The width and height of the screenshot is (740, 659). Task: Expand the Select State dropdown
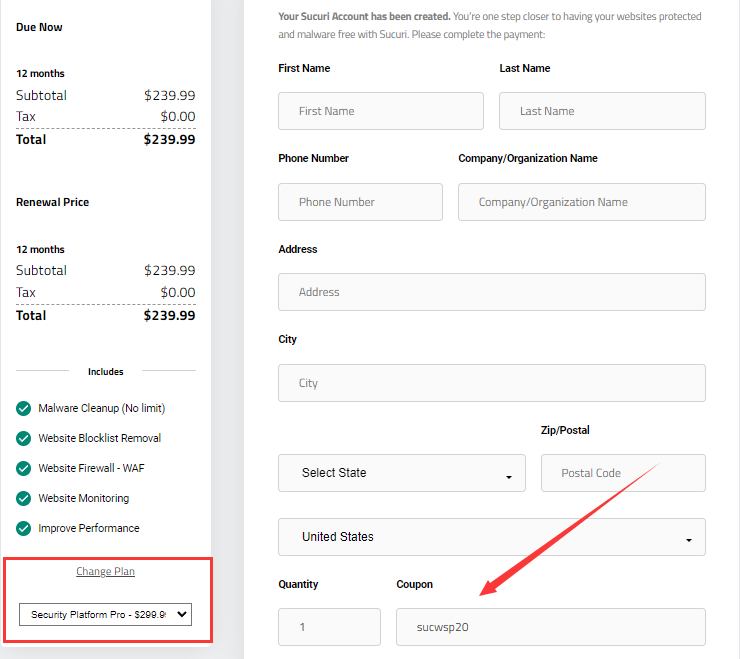(401, 473)
